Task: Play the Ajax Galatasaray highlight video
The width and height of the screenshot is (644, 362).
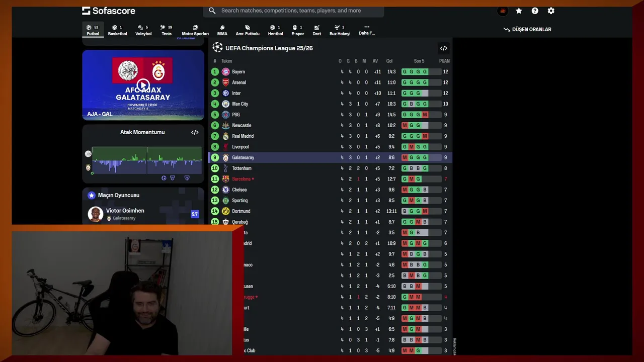Action: [143, 85]
